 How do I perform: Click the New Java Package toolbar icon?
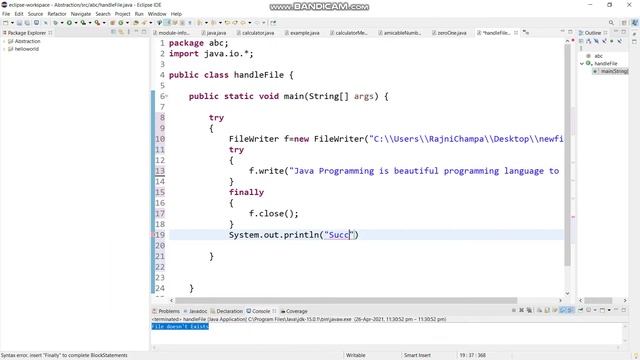point(112,23)
